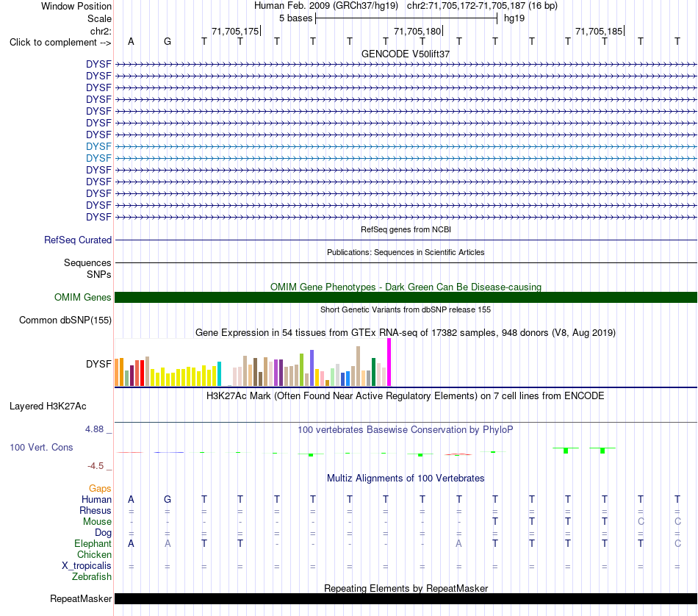Click the '5 bases' scale label
The height and width of the screenshot is (616, 698).
[x=295, y=18]
